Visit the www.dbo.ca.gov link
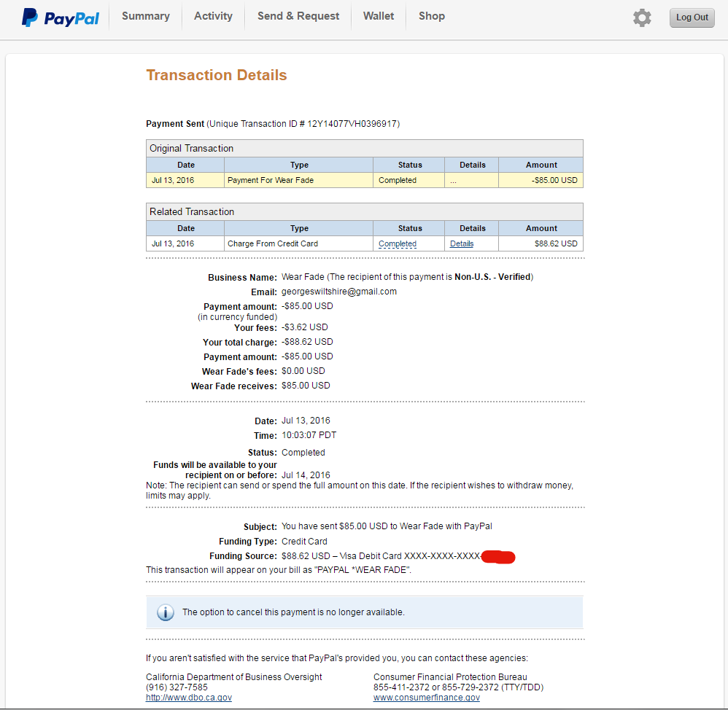Viewport: 728px width, 710px height. (188, 698)
